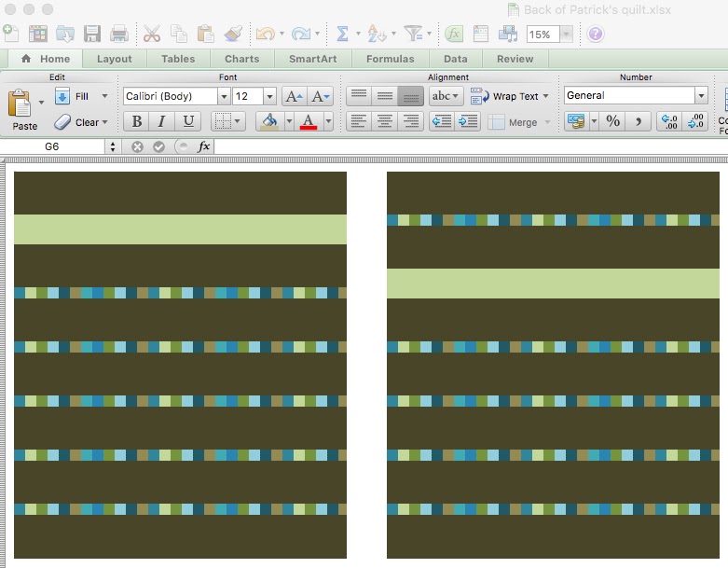Click the large Paste button in Edit group
The height and width of the screenshot is (568, 728).
(x=21, y=109)
